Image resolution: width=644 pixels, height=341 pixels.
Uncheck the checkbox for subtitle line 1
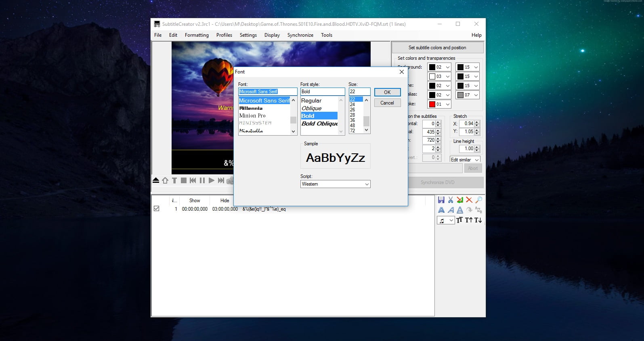coord(157,209)
